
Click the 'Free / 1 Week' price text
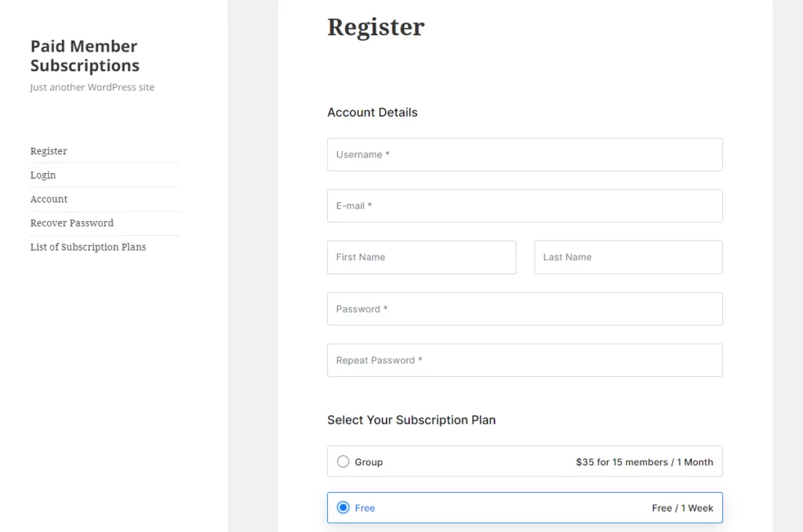click(x=682, y=508)
